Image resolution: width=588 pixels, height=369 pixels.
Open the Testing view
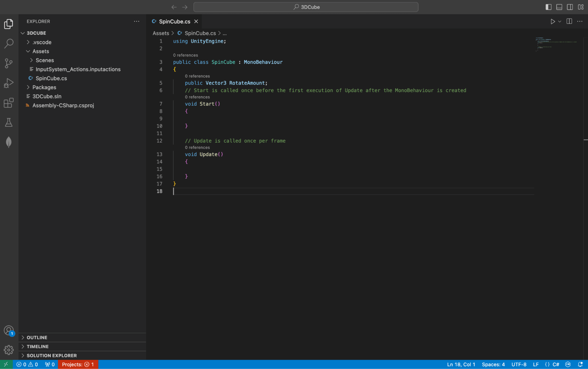pos(9,123)
